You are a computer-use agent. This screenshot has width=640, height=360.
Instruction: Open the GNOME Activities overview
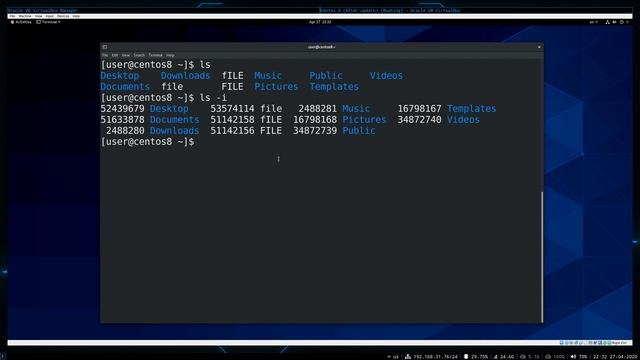coord(21,22)
